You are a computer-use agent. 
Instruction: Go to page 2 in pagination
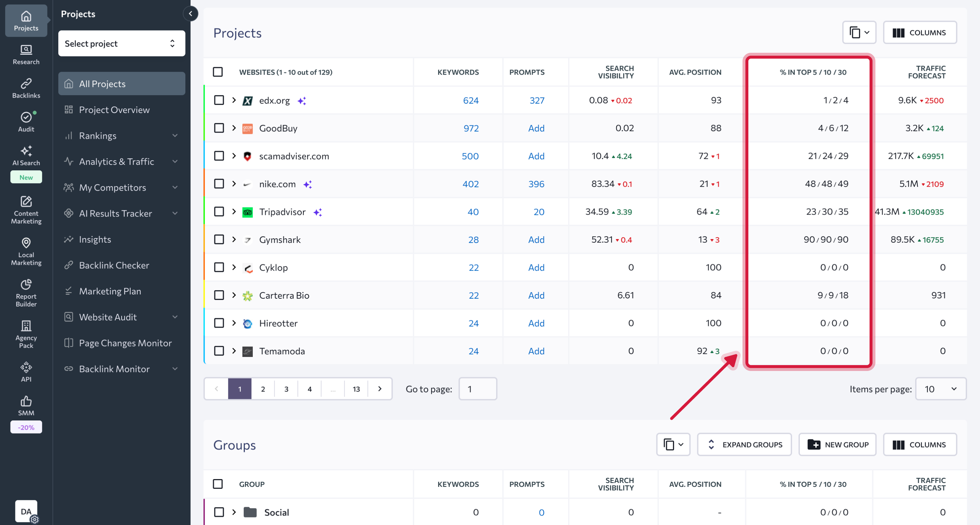pyautogui.click(x=263, y=389)
